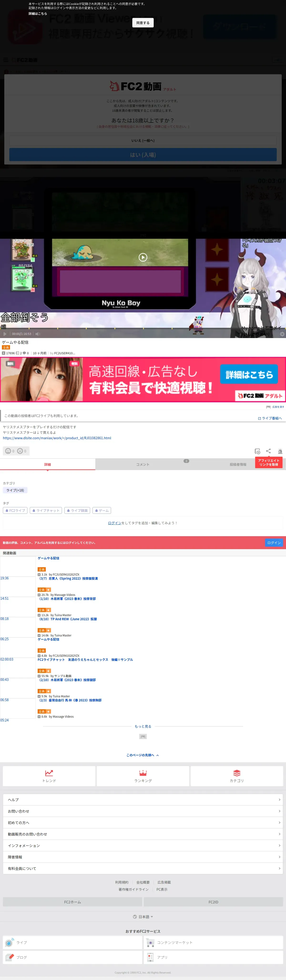
Task: Play the video with center play icon
Action: coord(143,258)
